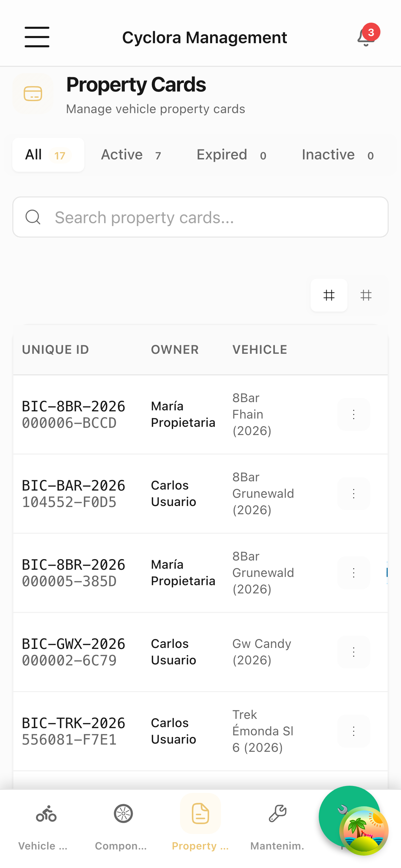
Task: Switch to the Active filter tab
Action: coord(131,155)
